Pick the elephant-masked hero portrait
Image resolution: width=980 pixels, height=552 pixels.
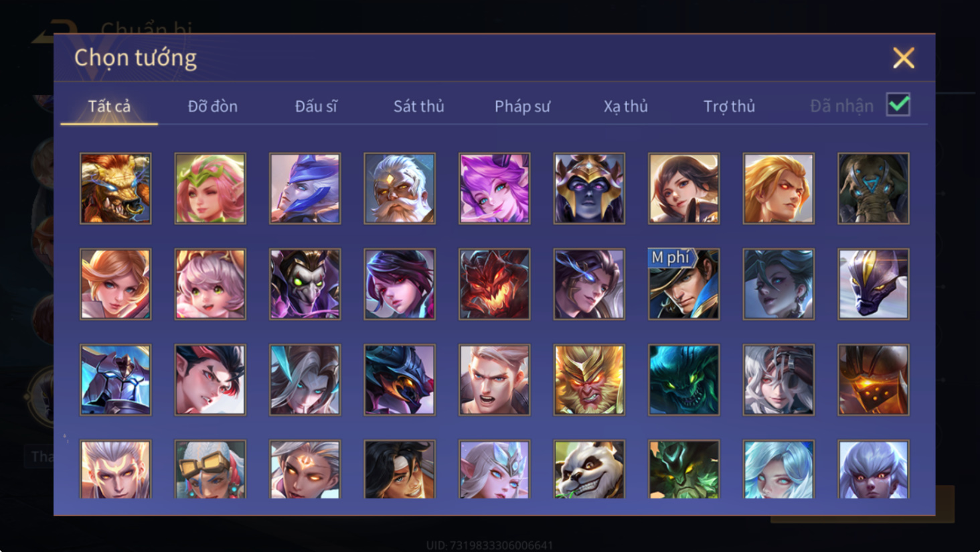pyautogui.click(x=873, y=188)
